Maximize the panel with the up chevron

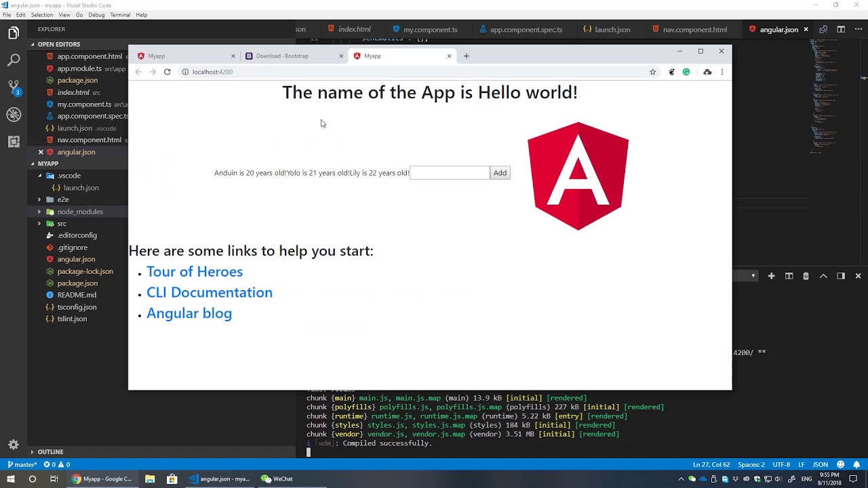pyautogui.click(x=823, y=276)
